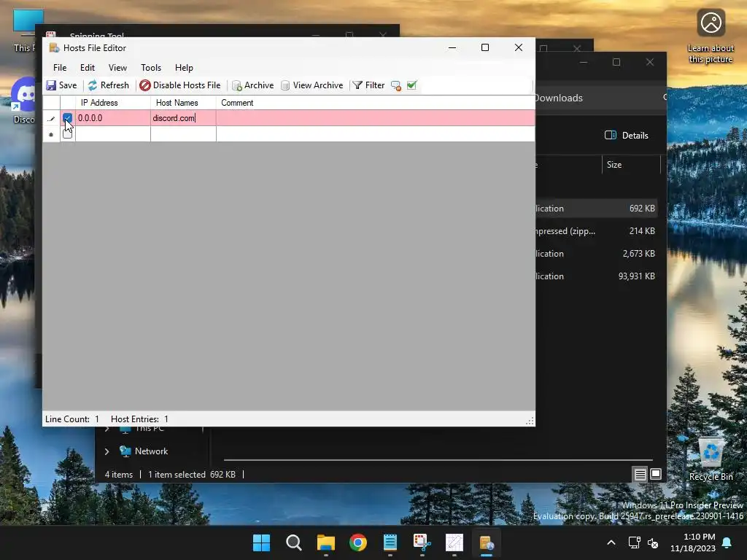Select the 2,673 KB file row
747x560 pixels.
[x=597, y=254]
